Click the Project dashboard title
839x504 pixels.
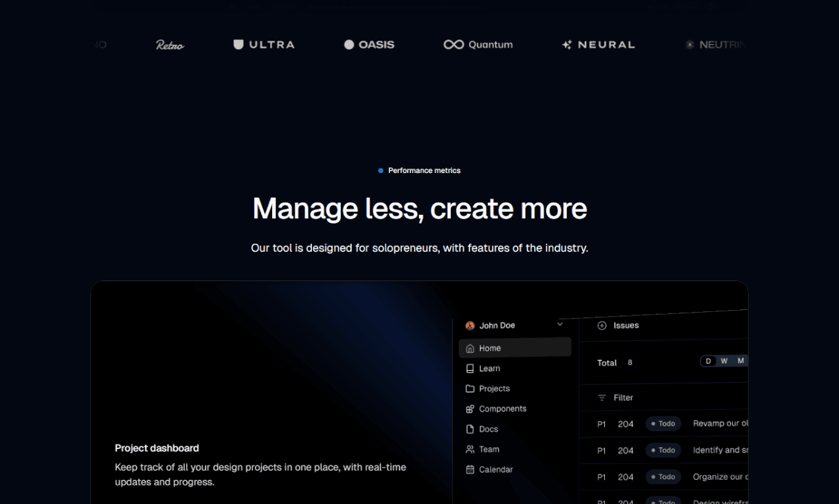tap(157, 448)
